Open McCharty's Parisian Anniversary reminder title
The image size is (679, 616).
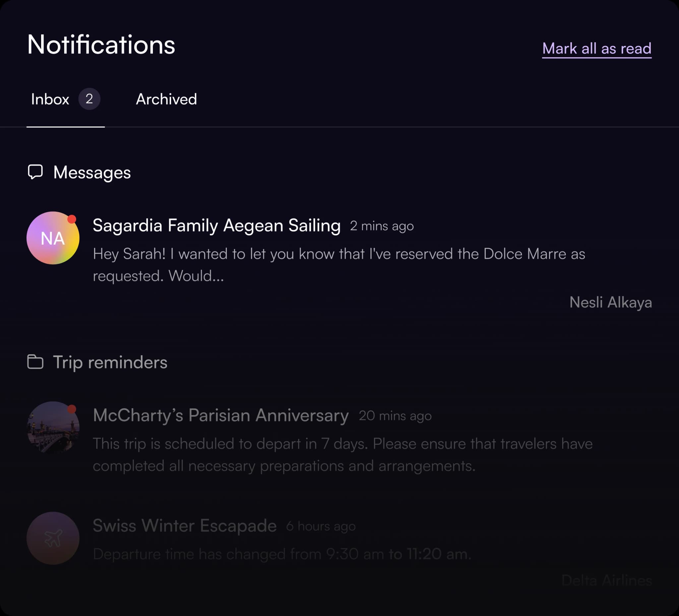tap(221, 415)
